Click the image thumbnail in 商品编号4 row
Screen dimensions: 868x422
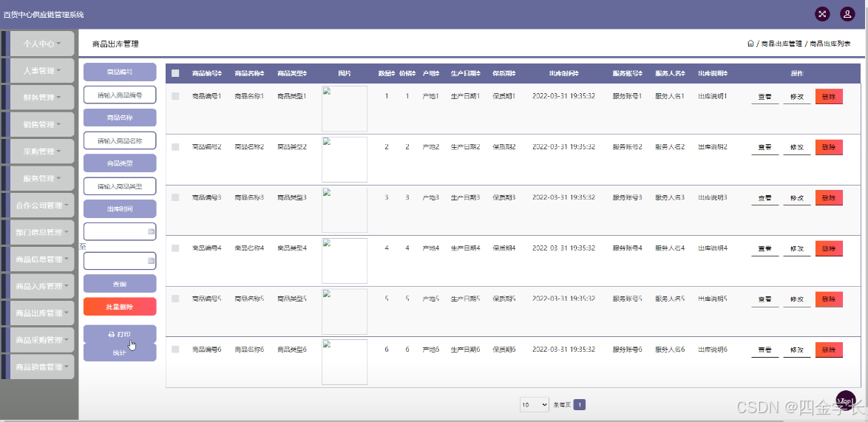(345, 260)
